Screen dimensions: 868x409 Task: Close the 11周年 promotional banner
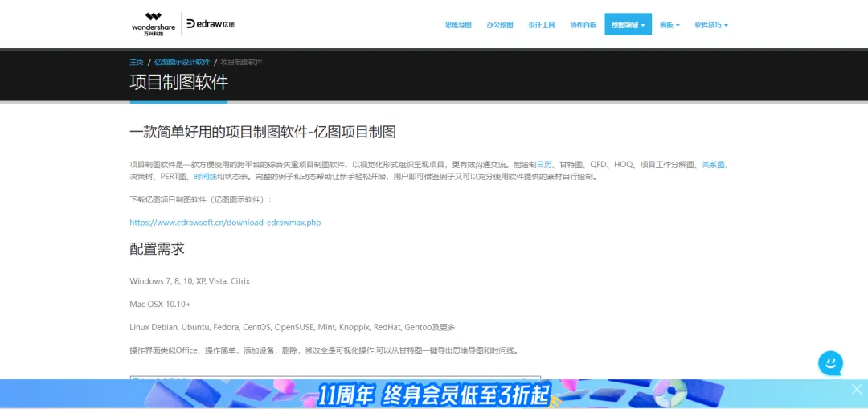coord(857,390)
